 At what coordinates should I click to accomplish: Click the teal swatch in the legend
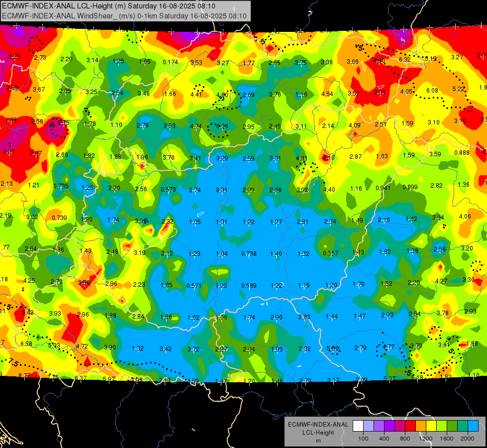tap(463, 426)
